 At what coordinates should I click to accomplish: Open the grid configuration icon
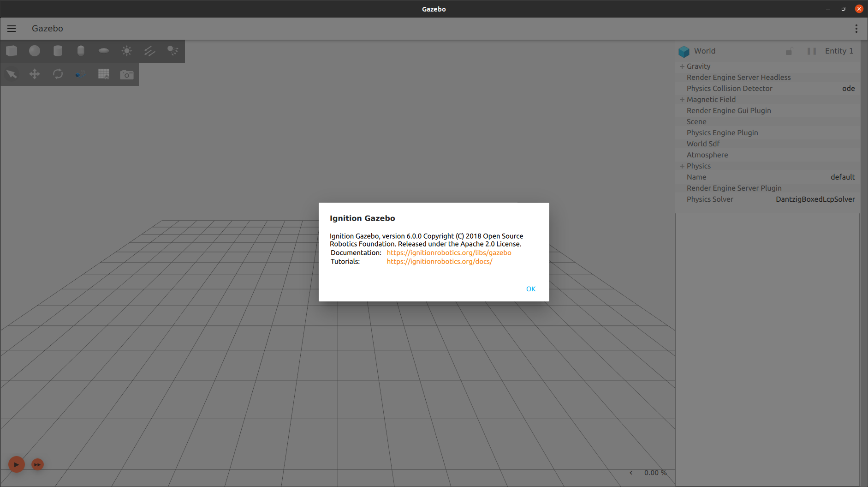click(x=104, y=74)
